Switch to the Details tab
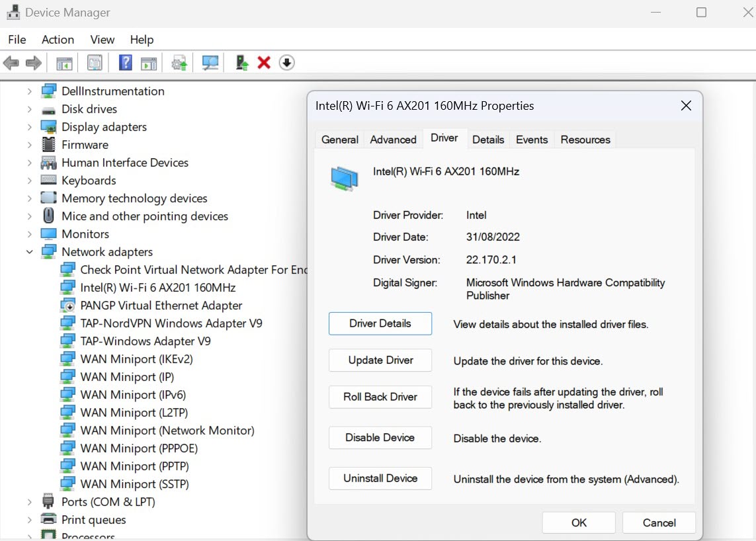The width and height of the screenshot is (756, 541). click(x=488, y=140)
